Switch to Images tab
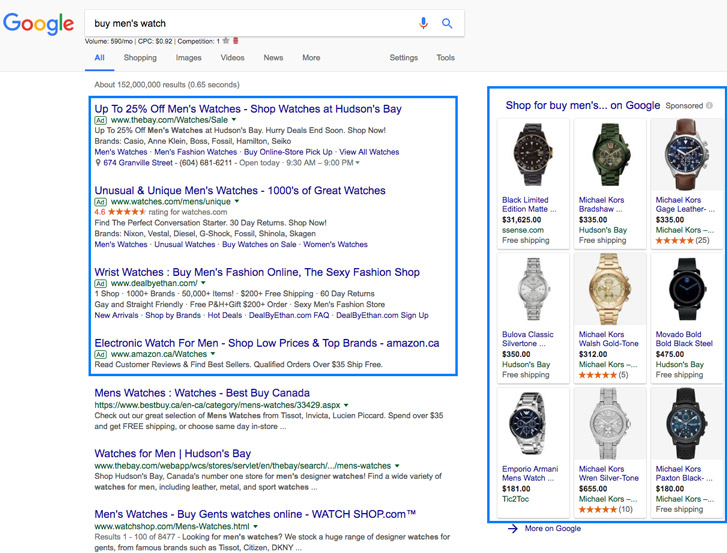This screenshot has height=553, width=727. (x=188, y=57)
